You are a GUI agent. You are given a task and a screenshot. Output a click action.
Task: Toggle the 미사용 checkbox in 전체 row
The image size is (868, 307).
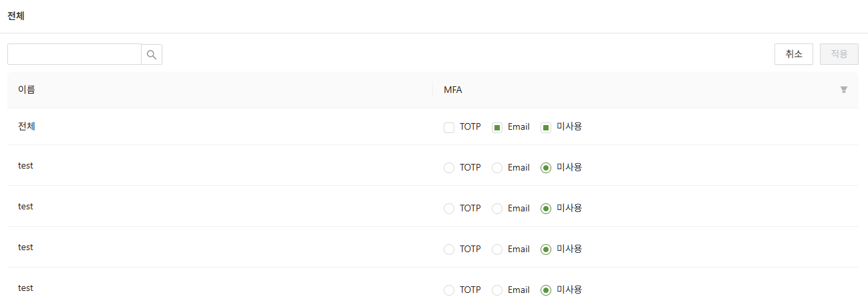(546, 127)
